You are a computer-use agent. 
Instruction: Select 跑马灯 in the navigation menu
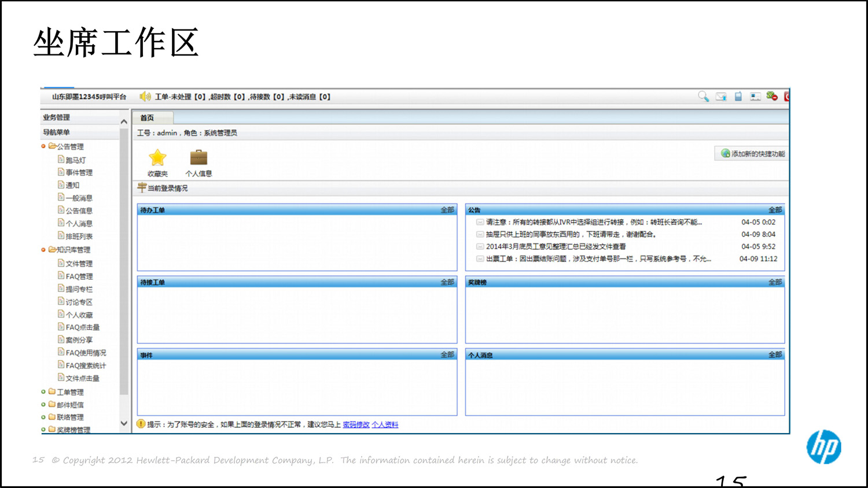point(75,160)
